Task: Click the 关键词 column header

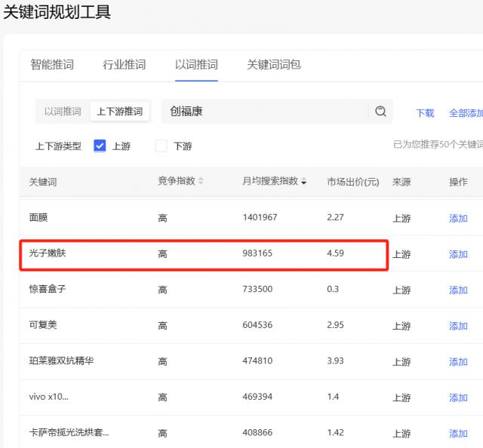Action: click(43, 182)
